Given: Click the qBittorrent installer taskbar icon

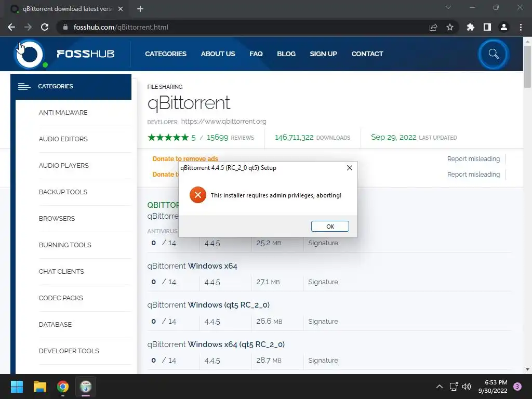Looking at the screenshot, I should [86, 387].
